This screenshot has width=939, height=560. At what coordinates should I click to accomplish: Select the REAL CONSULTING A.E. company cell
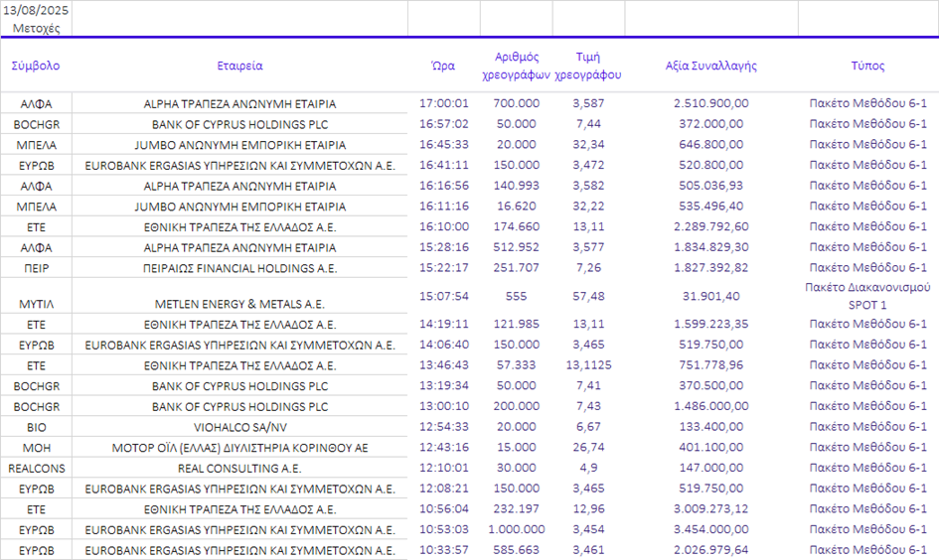point(239,468)
